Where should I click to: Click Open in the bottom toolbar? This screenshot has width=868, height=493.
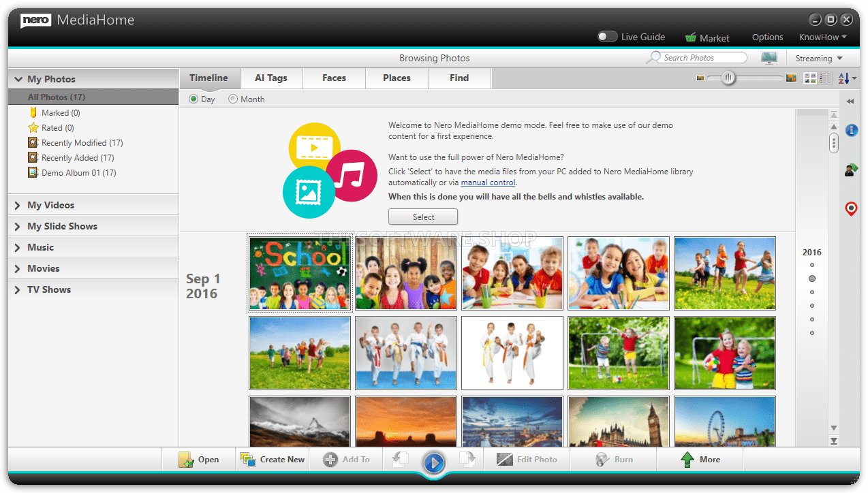pyautogui.click(x=199, y=460)
